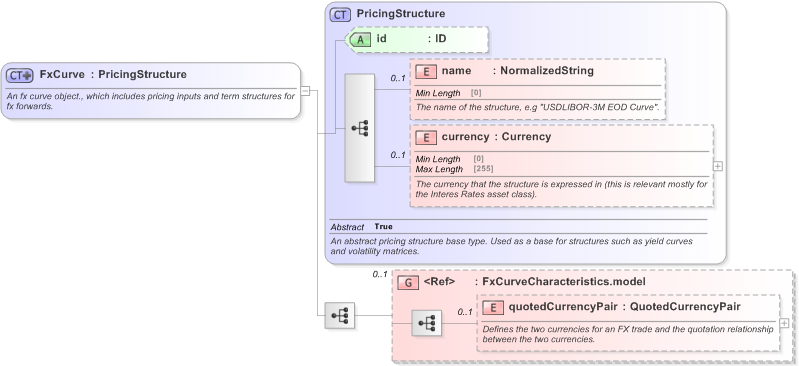Screen dimensions: 799x366
Task: Click the abstract pricing structure description
Action: (511, 246)
